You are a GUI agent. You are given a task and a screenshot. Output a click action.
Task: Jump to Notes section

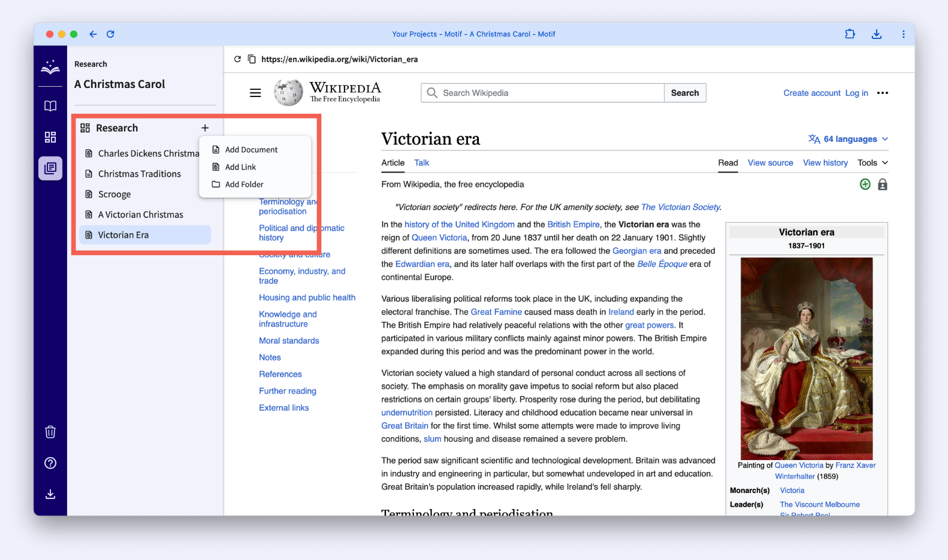[x=270, y=358]
